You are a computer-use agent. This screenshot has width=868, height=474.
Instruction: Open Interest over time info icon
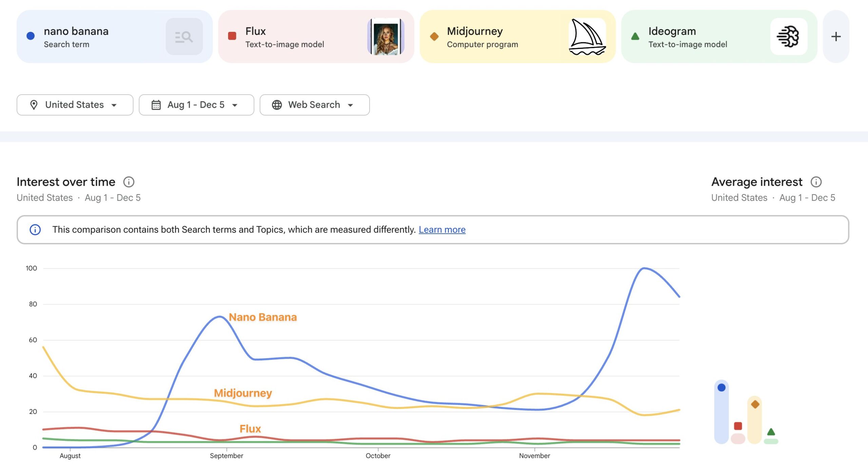pyautogui.click(x=129, y=182)
